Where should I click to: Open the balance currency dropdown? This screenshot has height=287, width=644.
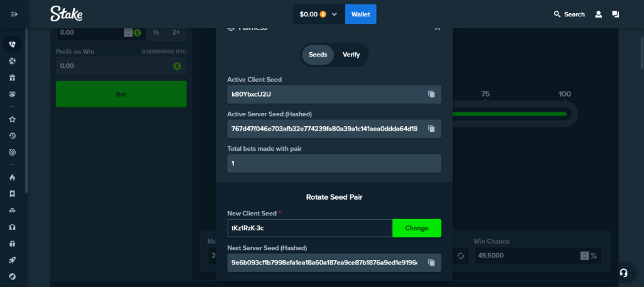pos(334,14)
